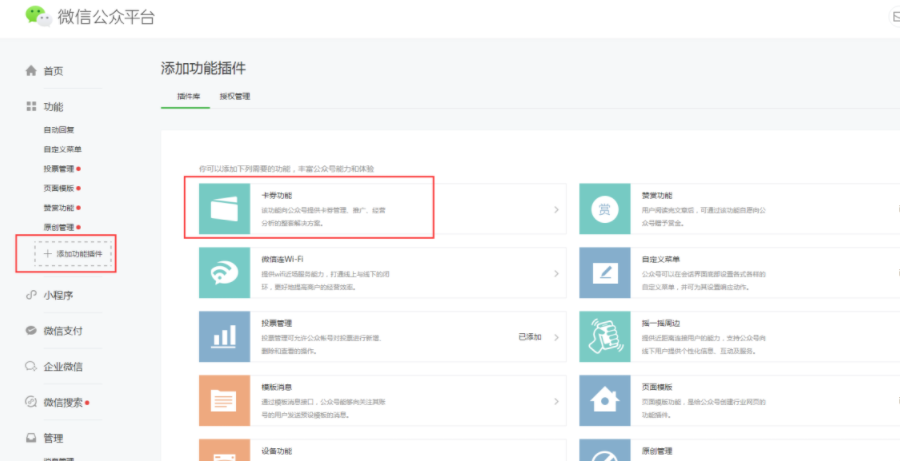Click the 小程序 link icon in sidebar
This screenshot has width=900, height=461.
coord(32,296)
